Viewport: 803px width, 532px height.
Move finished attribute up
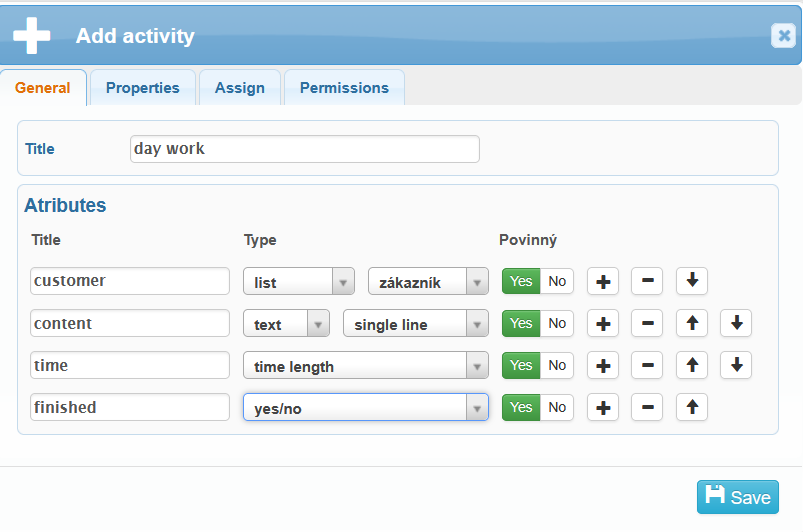click(692, 408)
